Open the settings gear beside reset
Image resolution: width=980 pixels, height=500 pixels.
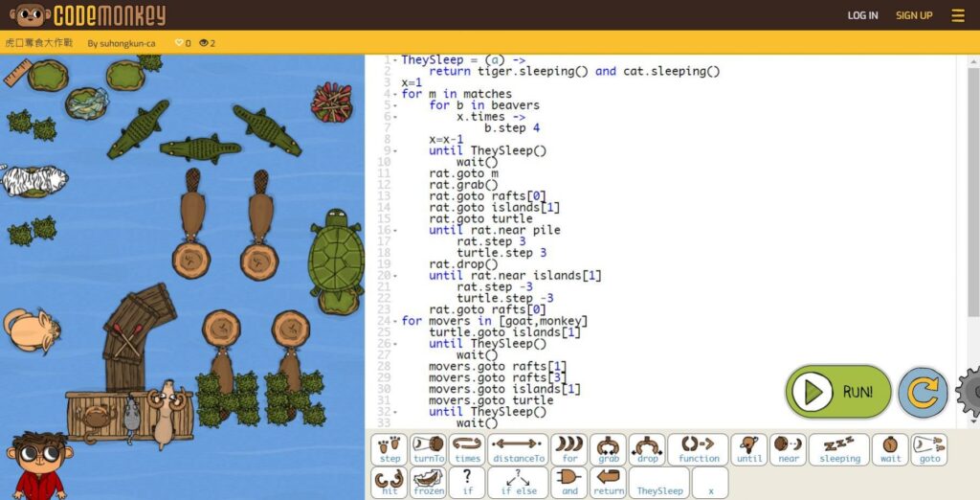click(x=969, y=392)
